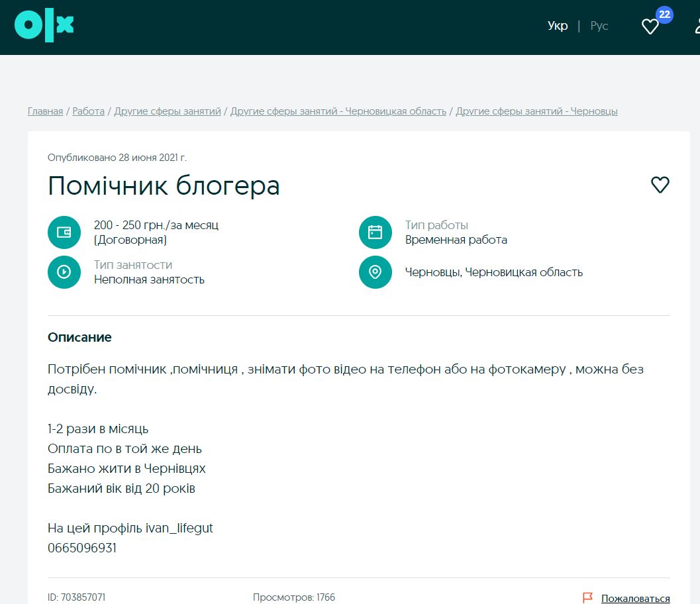This screenshot has width=700, height=604.
Task: Open saved favorites in the header
Action: pos(650,26)
